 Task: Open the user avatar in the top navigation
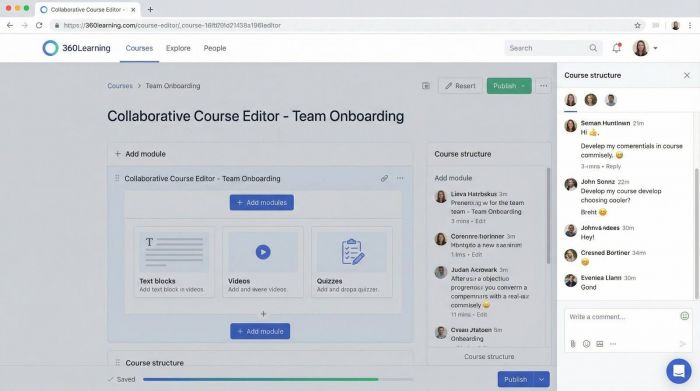tap(641, 48)
